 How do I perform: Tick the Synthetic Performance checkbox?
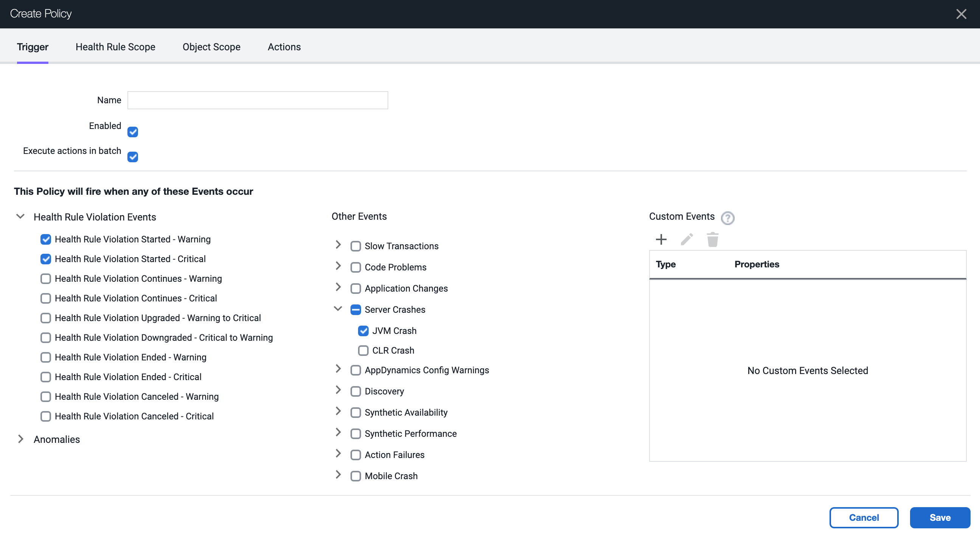(x=356, y=434)
